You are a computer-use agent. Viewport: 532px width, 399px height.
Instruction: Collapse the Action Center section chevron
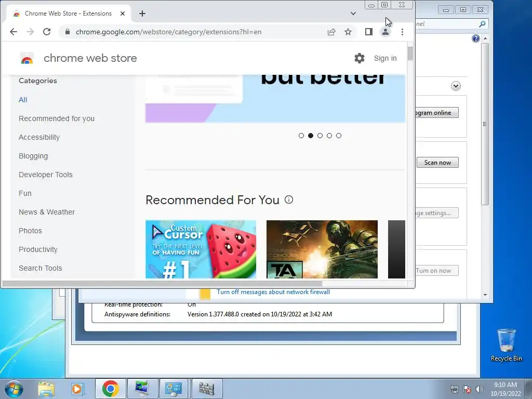pyautogui.click(x=456, y=86)
